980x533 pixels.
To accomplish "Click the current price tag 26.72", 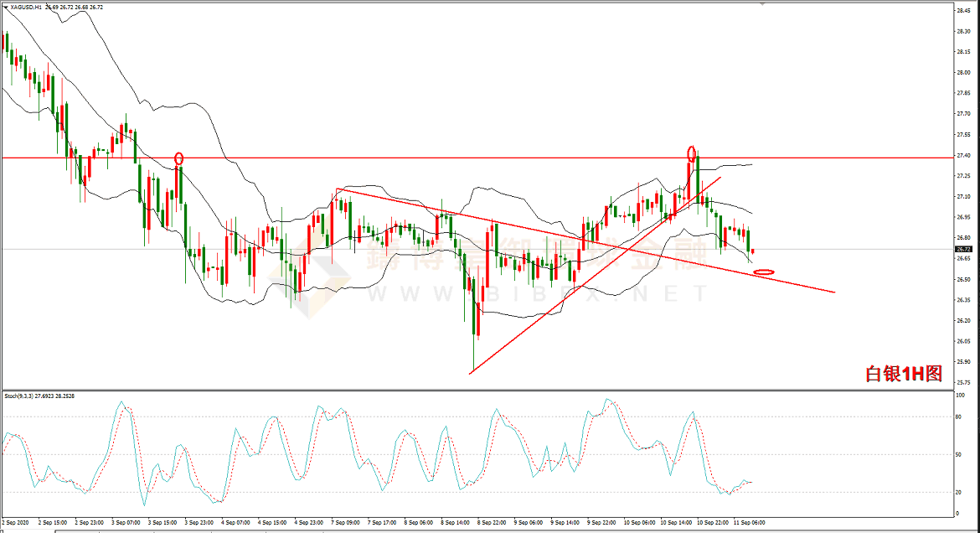I will click(963, 249).
